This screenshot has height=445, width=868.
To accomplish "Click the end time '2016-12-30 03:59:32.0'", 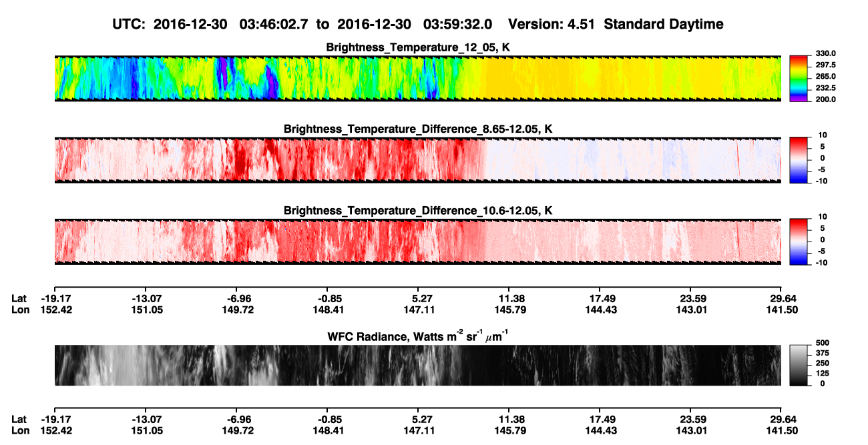I will pos(415,24).
